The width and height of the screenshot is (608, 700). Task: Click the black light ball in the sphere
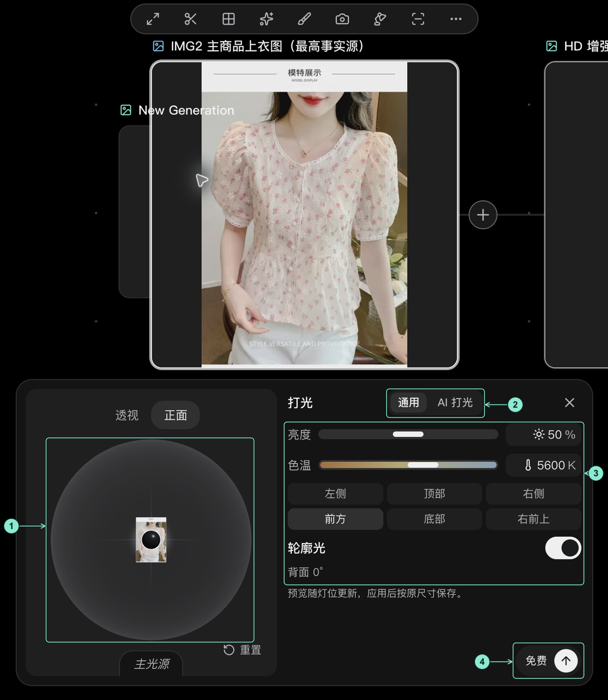[151, 539]
